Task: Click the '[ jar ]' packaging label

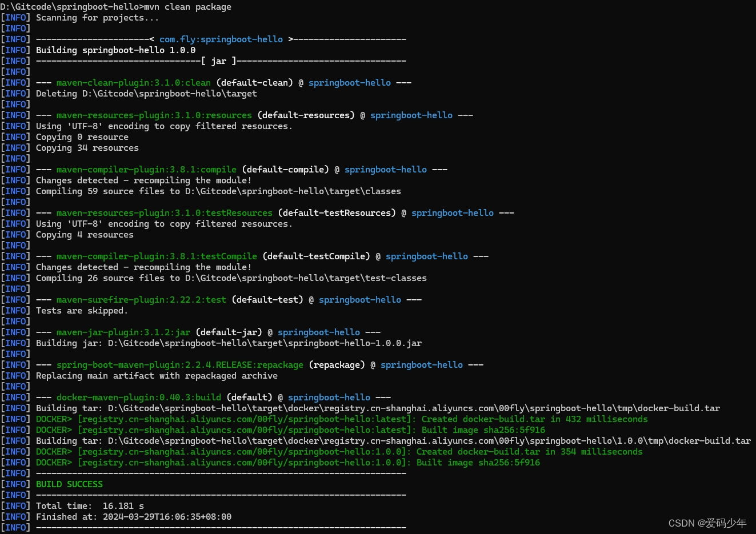Action: pos(218,61)
